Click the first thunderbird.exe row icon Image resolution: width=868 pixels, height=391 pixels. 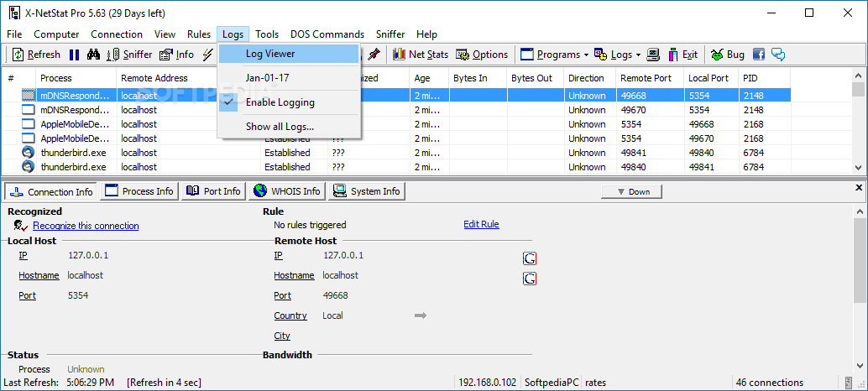[28, 153]
